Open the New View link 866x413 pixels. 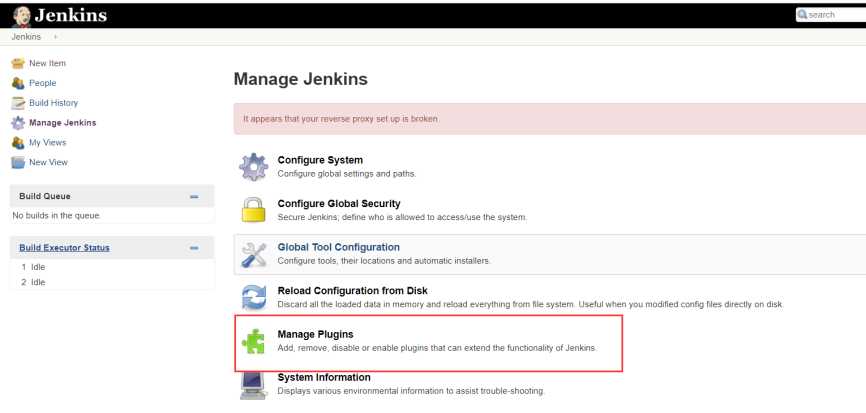(49, 162)
